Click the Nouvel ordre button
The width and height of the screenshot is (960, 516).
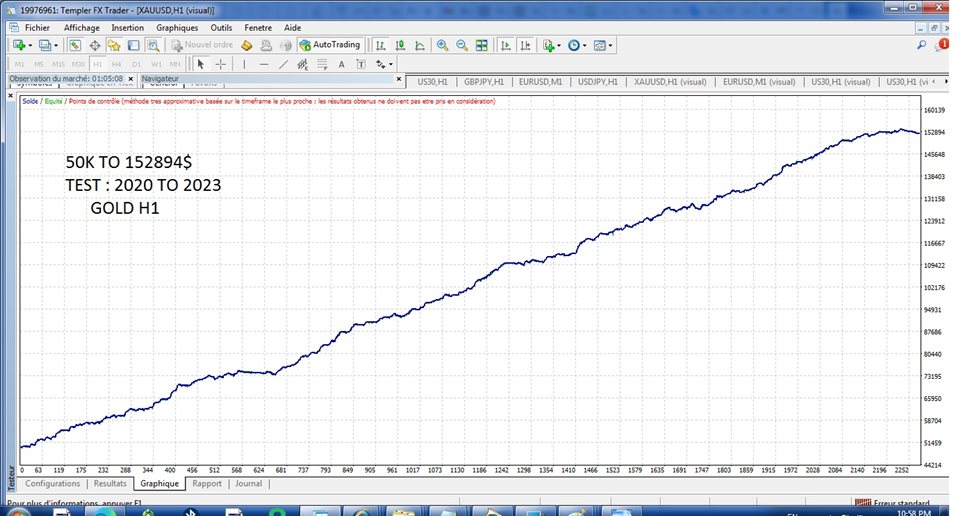pyautogui.click(x=202, y=45)
